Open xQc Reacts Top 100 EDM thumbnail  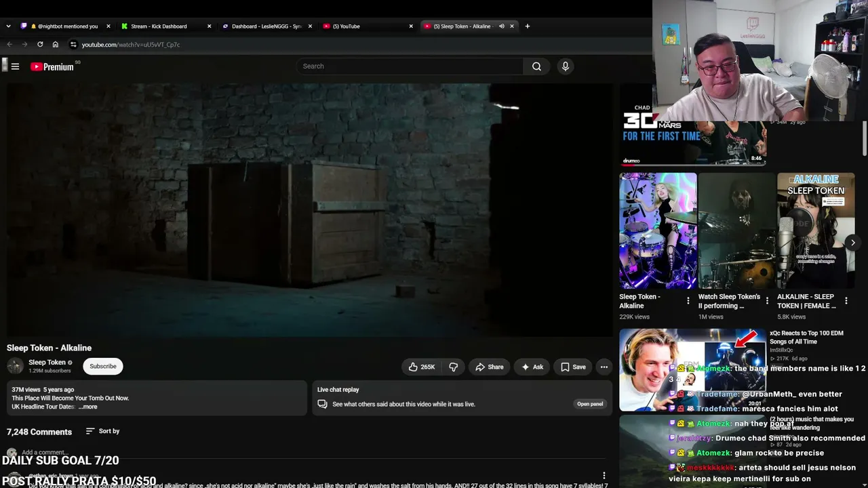(x=692, y=369)
